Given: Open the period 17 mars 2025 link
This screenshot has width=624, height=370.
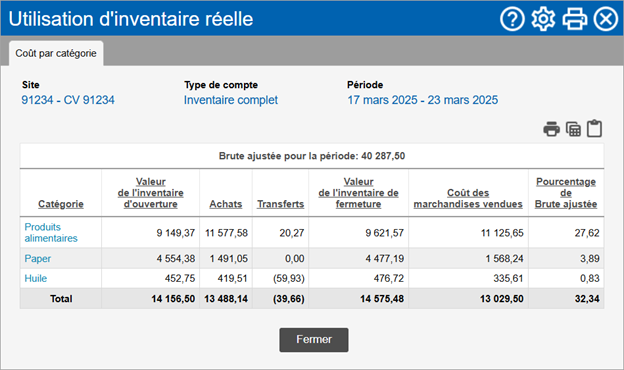Looking at the screenshot, I should tap(423, 100).
